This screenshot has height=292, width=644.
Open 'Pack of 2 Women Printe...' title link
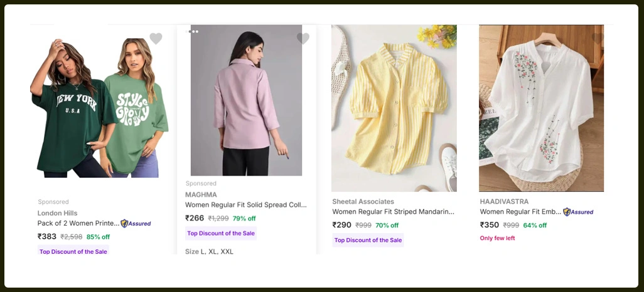click(x=78, y=223)
